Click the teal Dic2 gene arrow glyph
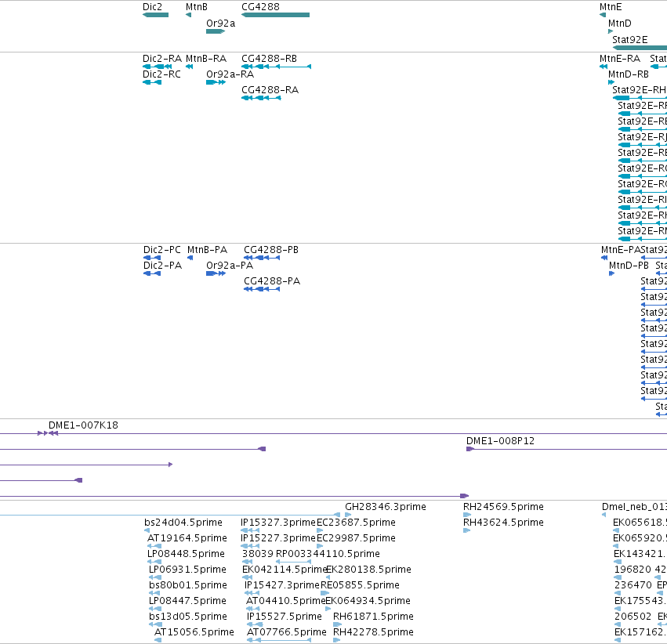 click(x=155, y=15)
